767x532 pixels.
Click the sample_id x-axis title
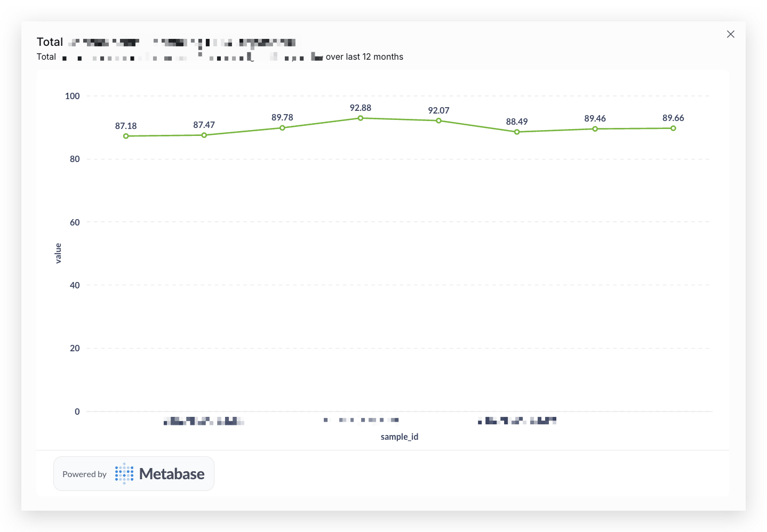click(400, 437)
